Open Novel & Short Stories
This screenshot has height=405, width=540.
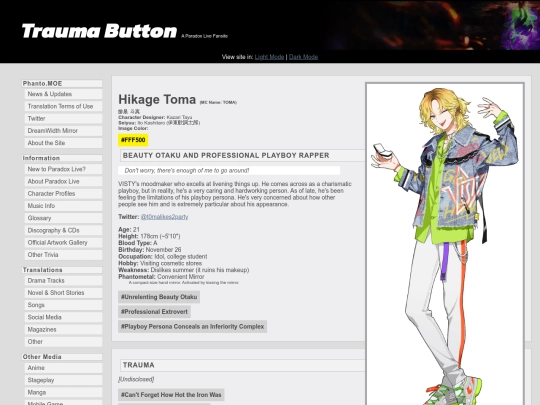point(63,293)
